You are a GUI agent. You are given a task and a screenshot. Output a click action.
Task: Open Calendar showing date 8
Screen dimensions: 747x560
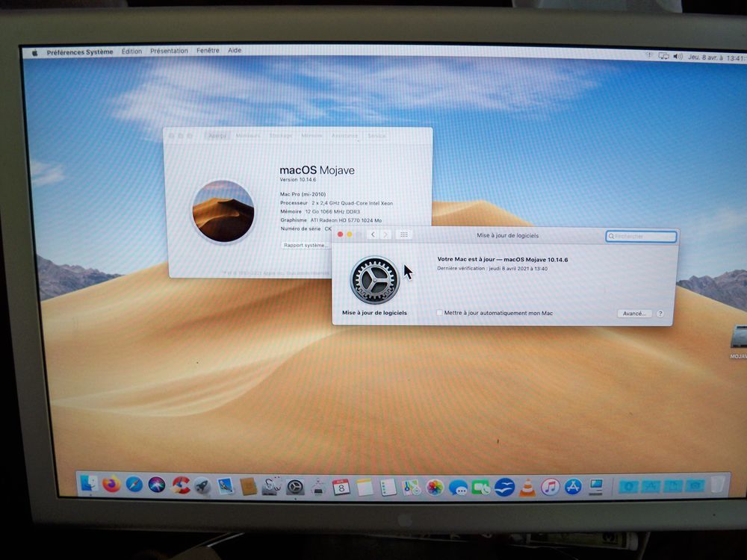(341, 488)
